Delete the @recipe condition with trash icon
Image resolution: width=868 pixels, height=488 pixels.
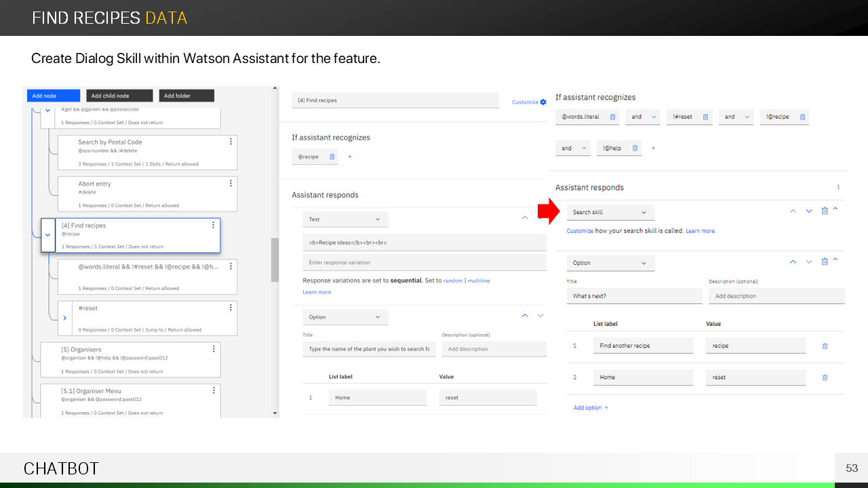click(332, 157)
